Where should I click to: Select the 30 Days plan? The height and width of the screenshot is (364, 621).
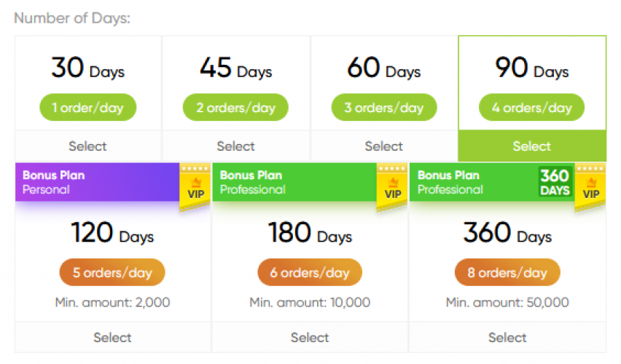pos(87,146)
